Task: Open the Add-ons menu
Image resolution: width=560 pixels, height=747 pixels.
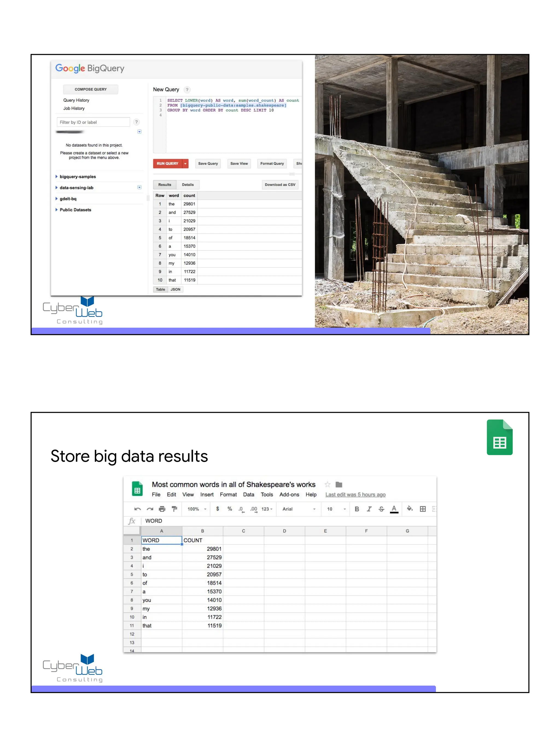Action: tap(289, 494)
